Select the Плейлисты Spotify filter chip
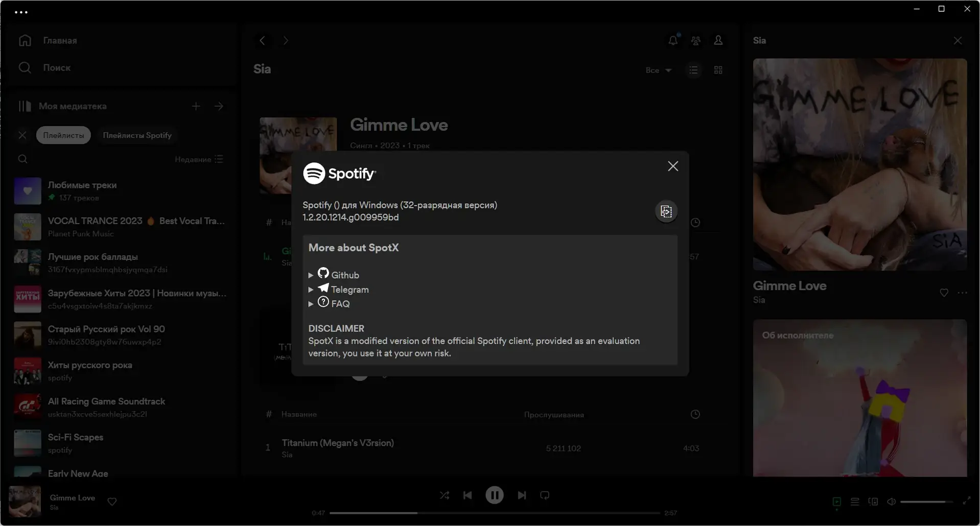Screen dimensions: 980x526 tap(137, 135)
